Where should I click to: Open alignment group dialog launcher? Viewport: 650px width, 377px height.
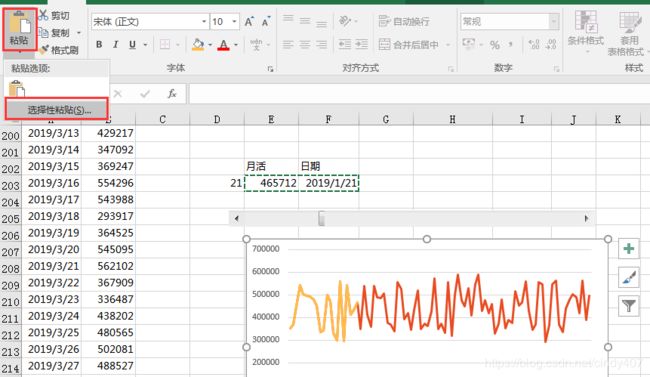(451, 69)
